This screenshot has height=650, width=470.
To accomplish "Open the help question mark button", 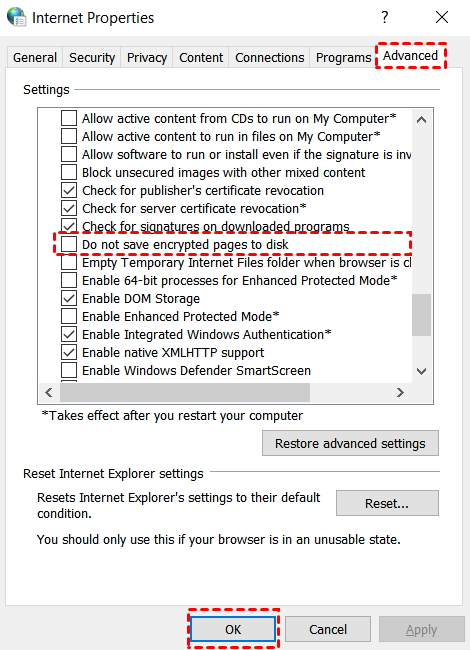I will [x=385, y=17].
